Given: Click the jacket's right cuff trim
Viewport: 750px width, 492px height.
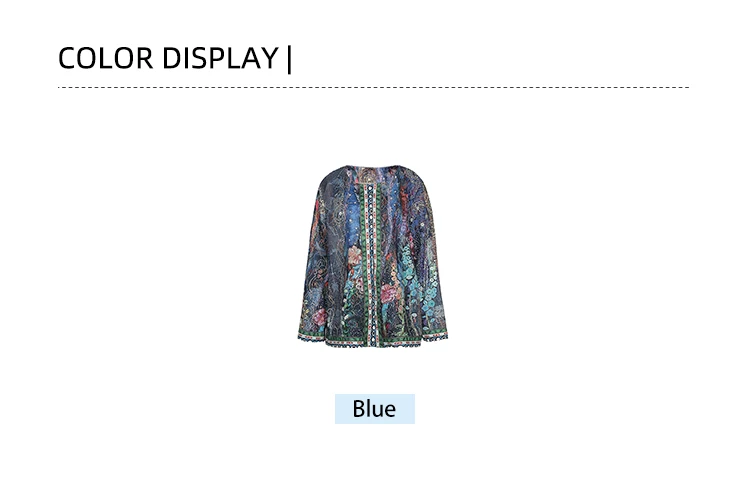Looking at the screenshot, I should click(434, 336).
